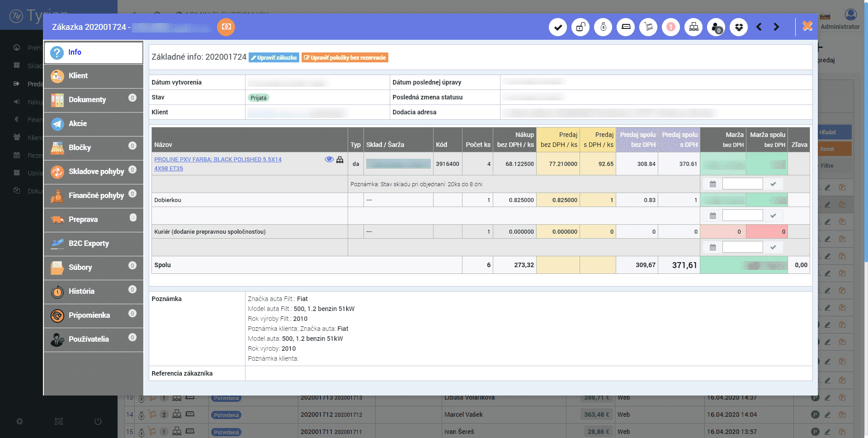The width and height of the screenshot is (868, 438).
Task: Open the pallet boxes stock icon
Action: tap(693, 27)
